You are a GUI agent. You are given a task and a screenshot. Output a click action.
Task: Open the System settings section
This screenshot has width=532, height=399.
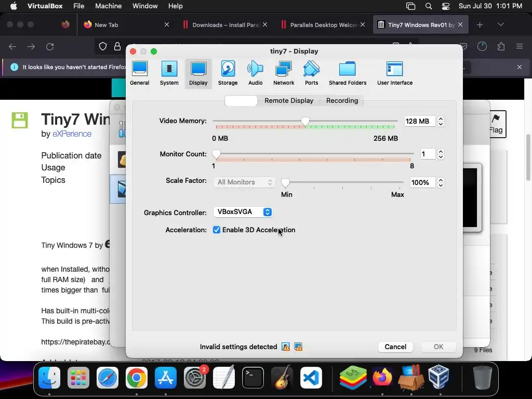coord(169,74)
